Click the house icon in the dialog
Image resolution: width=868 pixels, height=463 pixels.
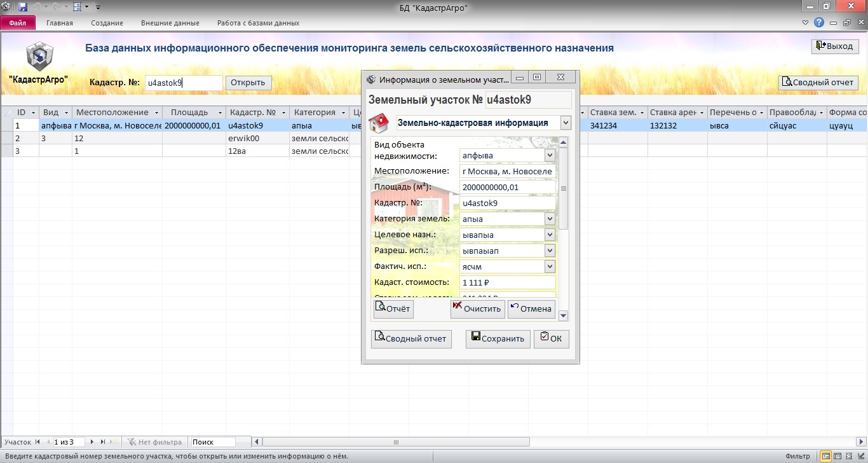[x=379, y=122]
